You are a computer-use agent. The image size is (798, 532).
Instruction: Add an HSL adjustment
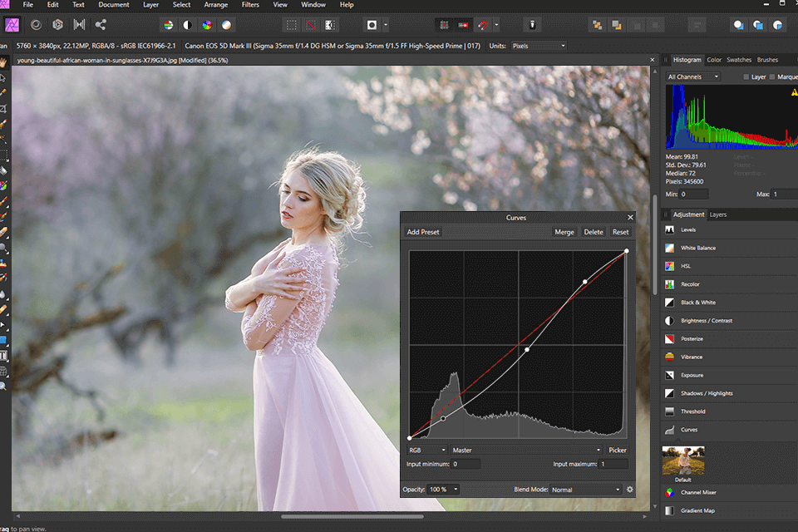686,266
